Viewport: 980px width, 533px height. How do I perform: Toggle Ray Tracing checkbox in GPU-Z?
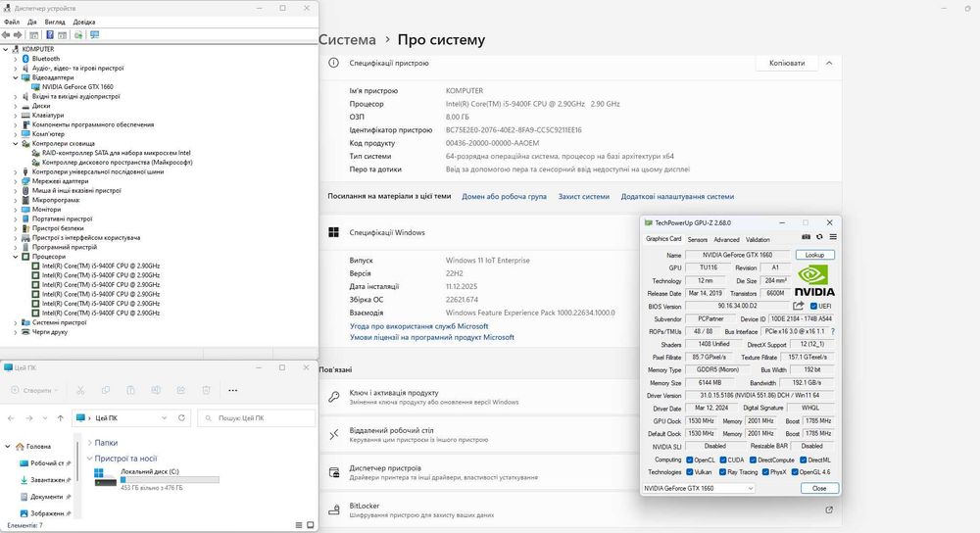click(723, 472)
